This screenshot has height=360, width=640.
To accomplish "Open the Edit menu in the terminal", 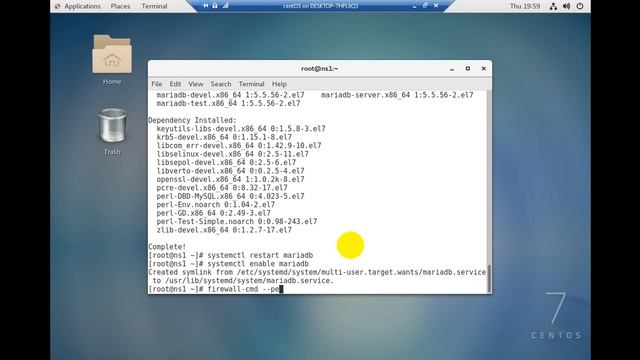I will (175, 84).
